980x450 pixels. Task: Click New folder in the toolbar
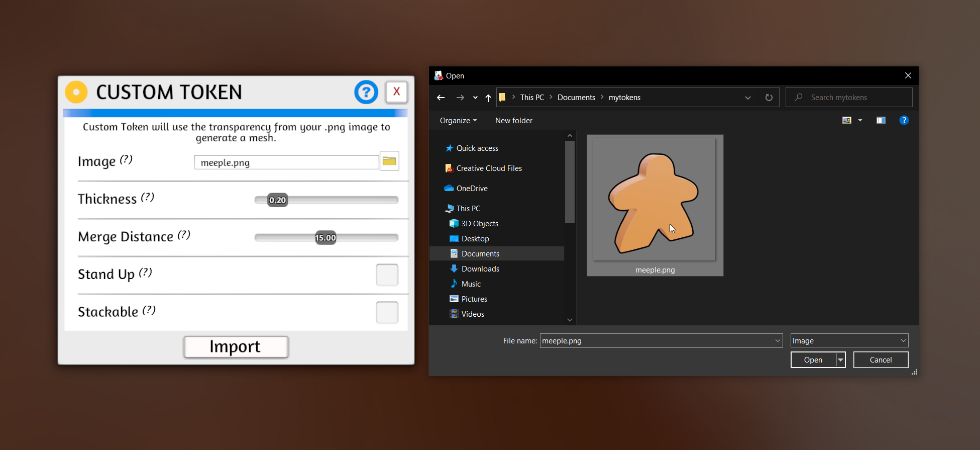coord(514,121)
